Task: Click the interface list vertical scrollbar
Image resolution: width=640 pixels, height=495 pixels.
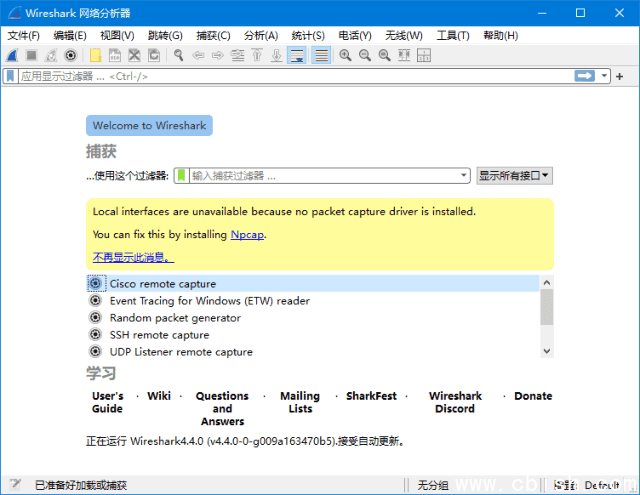Action: [546, 310]
